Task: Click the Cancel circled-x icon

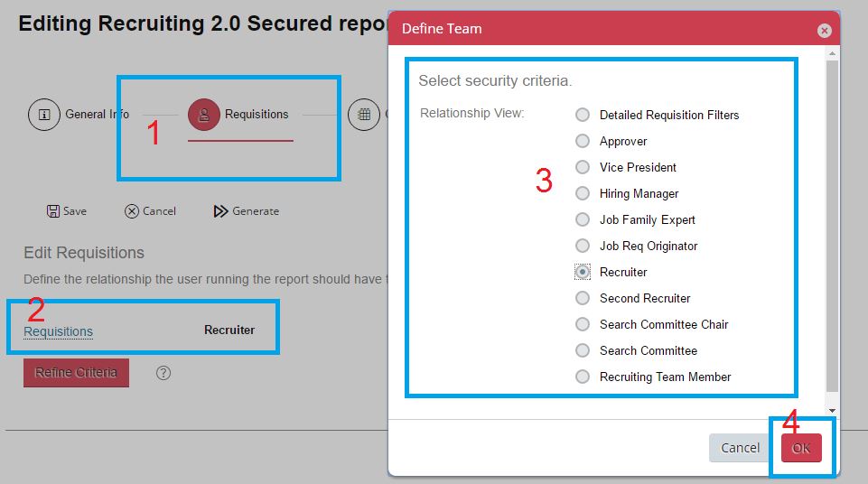Action: (x=132, y=211)
